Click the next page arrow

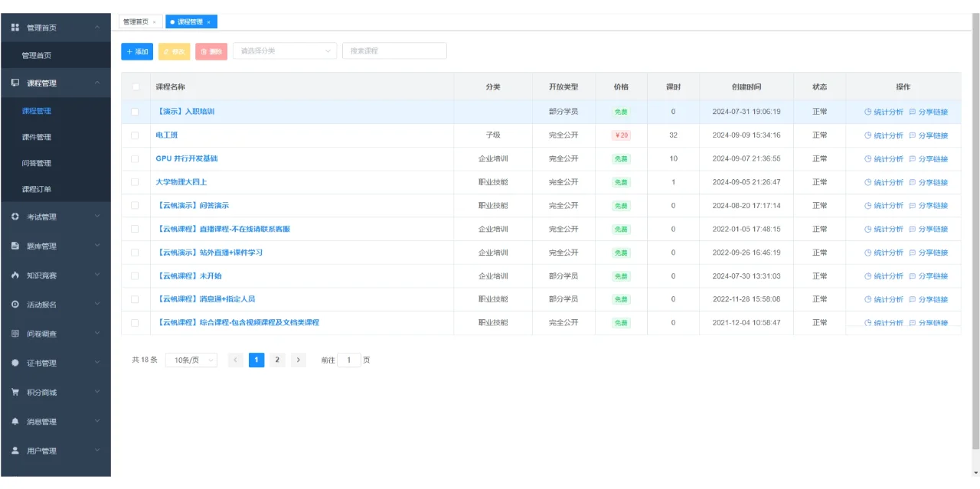pyautogui.click(x=299, y=360)
